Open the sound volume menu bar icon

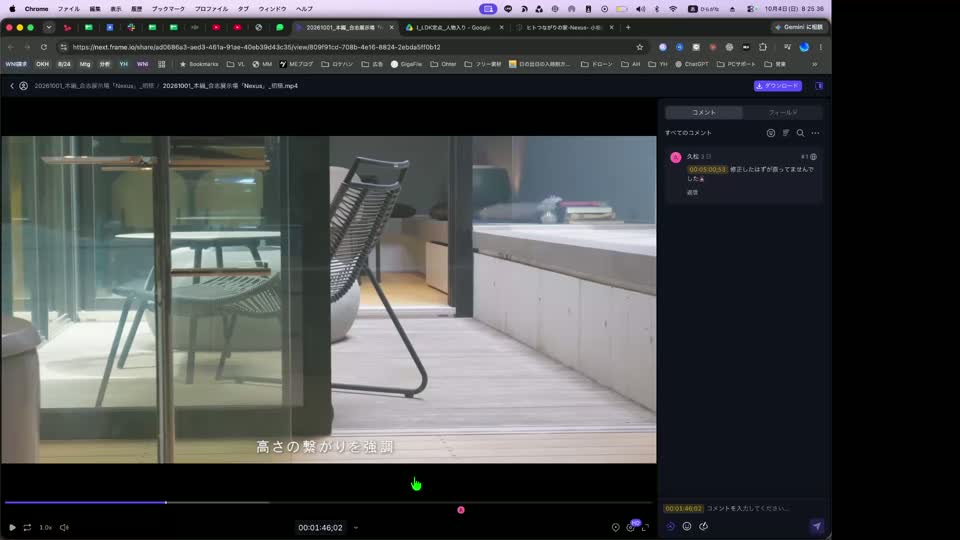click(640, 9)
